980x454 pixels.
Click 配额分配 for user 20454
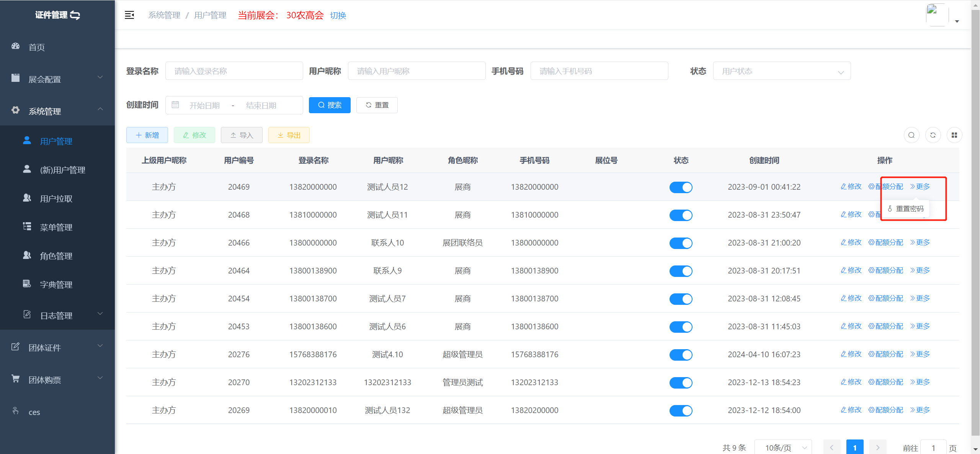pos(885,298)
